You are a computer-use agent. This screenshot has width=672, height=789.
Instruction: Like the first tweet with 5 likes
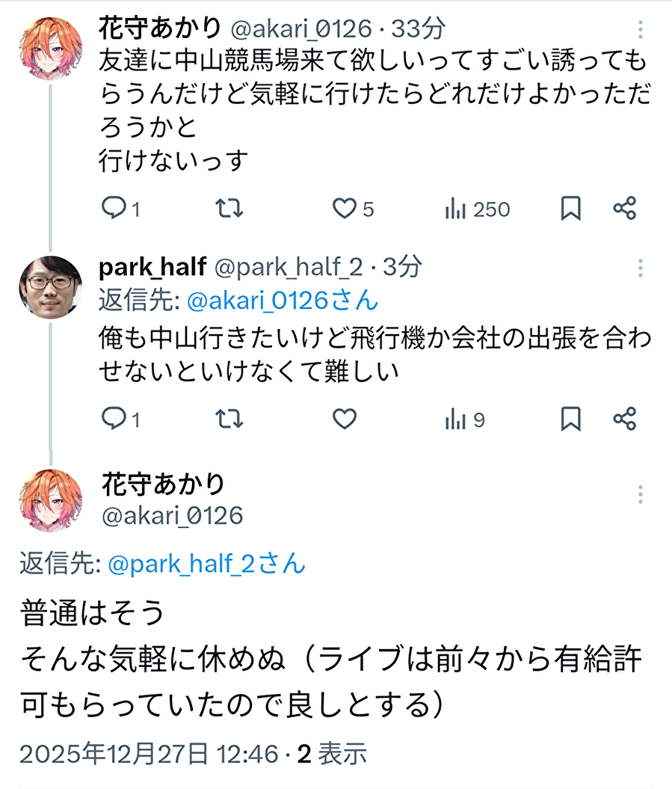pos(345,209)
